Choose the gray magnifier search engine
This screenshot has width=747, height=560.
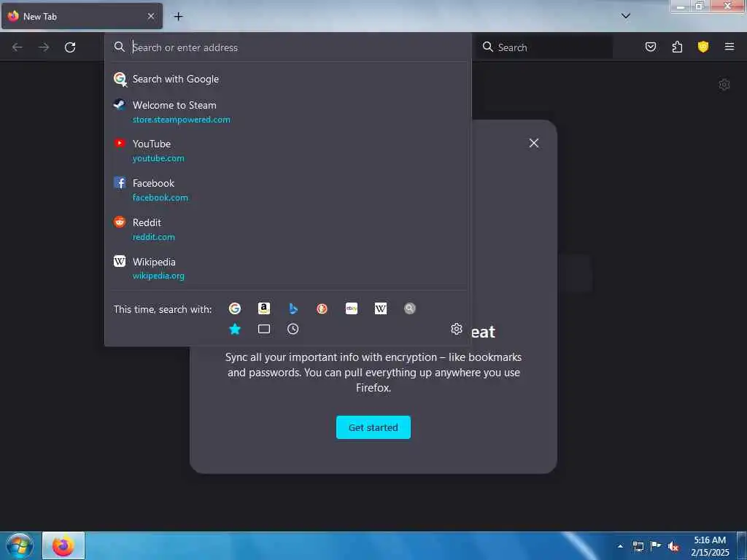[x=410, y=308]
